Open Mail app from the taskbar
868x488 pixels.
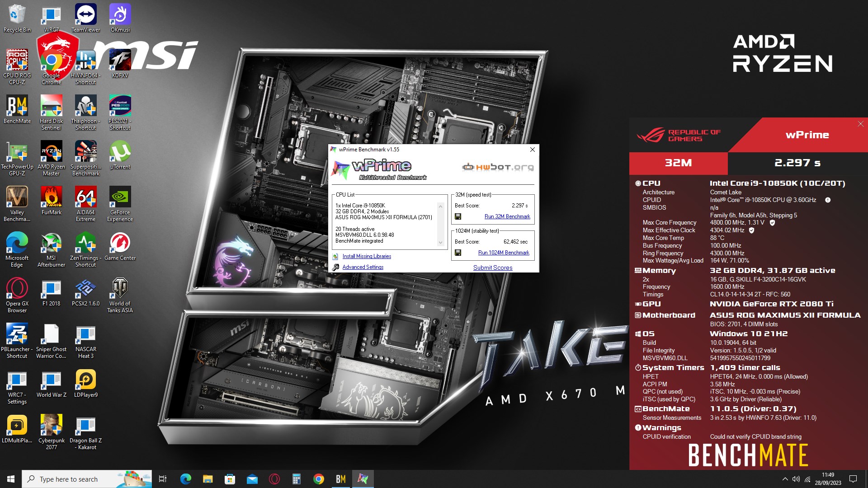click(x=252, y=479)
